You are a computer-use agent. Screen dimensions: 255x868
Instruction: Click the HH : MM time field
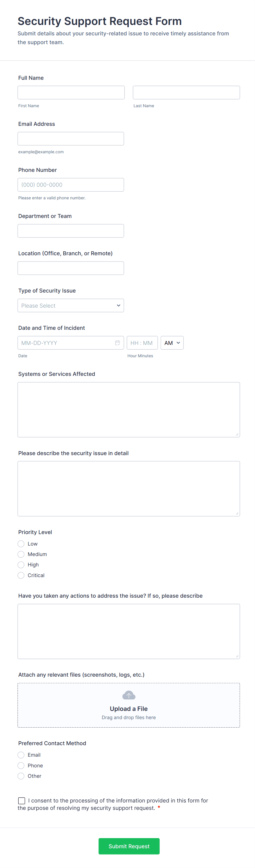(142, 343)
